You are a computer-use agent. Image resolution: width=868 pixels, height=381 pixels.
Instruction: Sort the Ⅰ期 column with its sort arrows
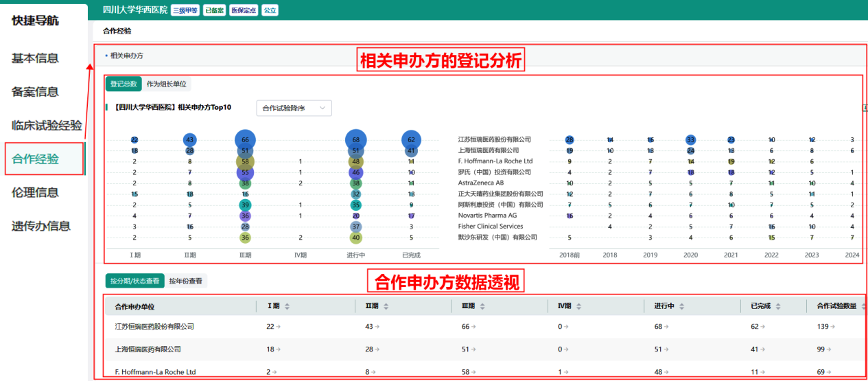coord(287,306)
